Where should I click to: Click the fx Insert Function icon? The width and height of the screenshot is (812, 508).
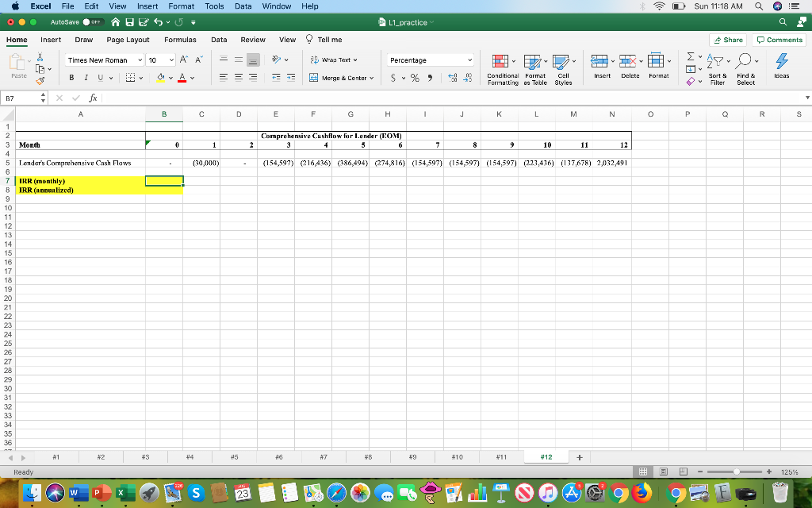(93, 98)
